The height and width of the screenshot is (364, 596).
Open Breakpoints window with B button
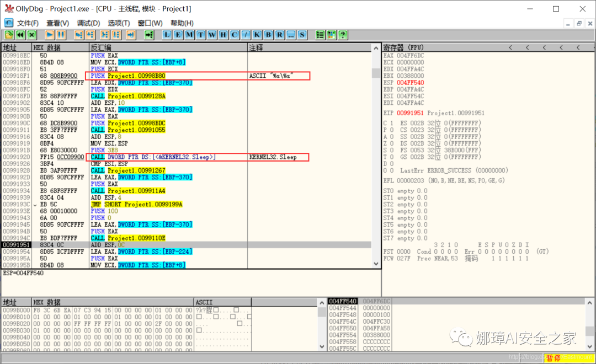pyautogui.click(x=268, y=35)
